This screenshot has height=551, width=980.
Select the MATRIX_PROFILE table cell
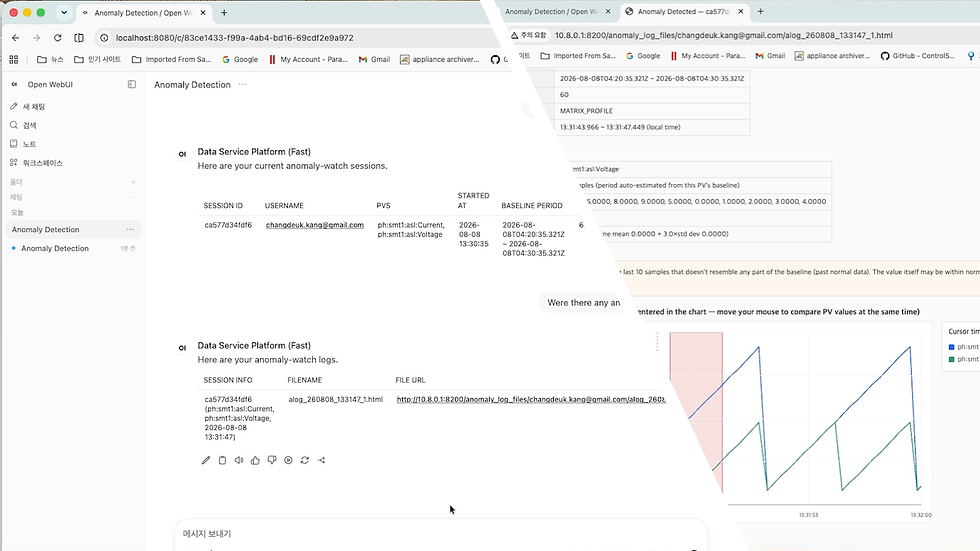point(652,111)
